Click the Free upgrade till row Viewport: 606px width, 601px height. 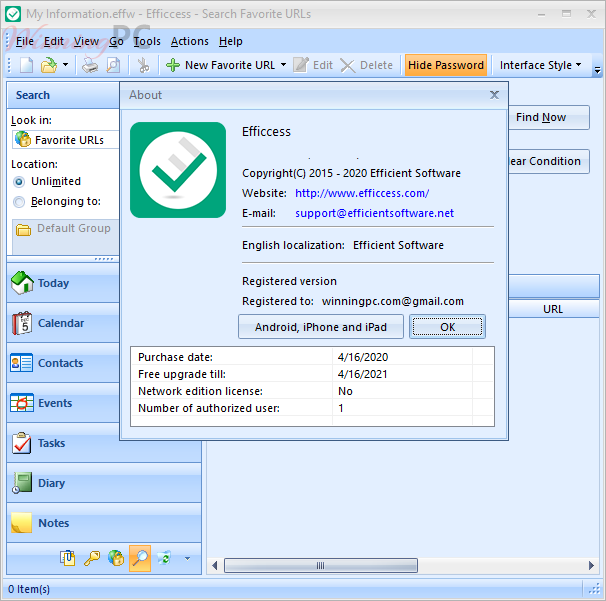[312, 374]
